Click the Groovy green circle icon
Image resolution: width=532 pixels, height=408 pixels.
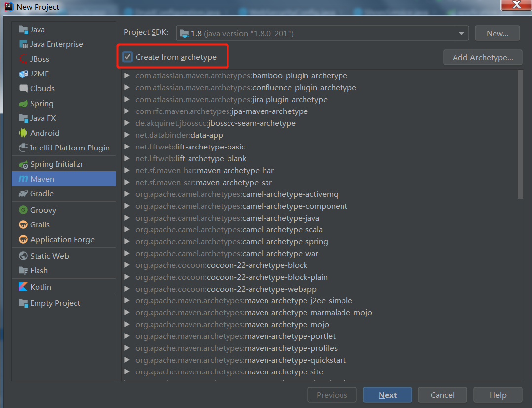(x=23, y=210)
